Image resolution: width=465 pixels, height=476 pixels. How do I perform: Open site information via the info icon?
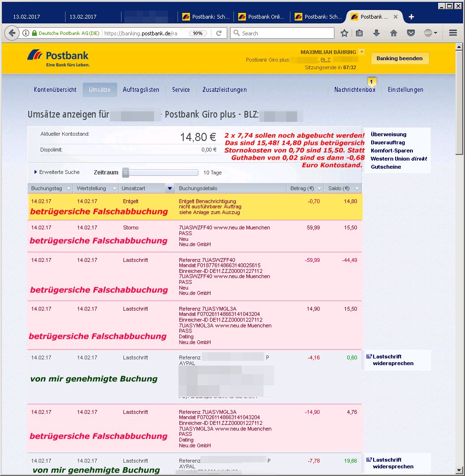point(26,33)
